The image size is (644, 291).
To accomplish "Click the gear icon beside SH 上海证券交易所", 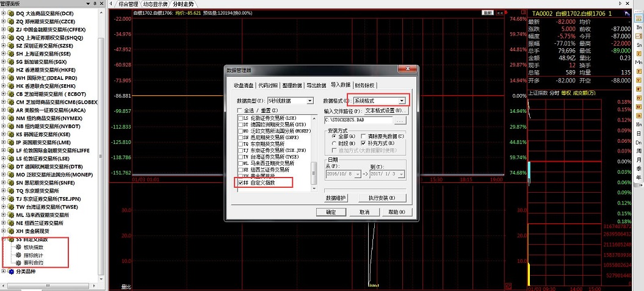I will tap(10, 53).
